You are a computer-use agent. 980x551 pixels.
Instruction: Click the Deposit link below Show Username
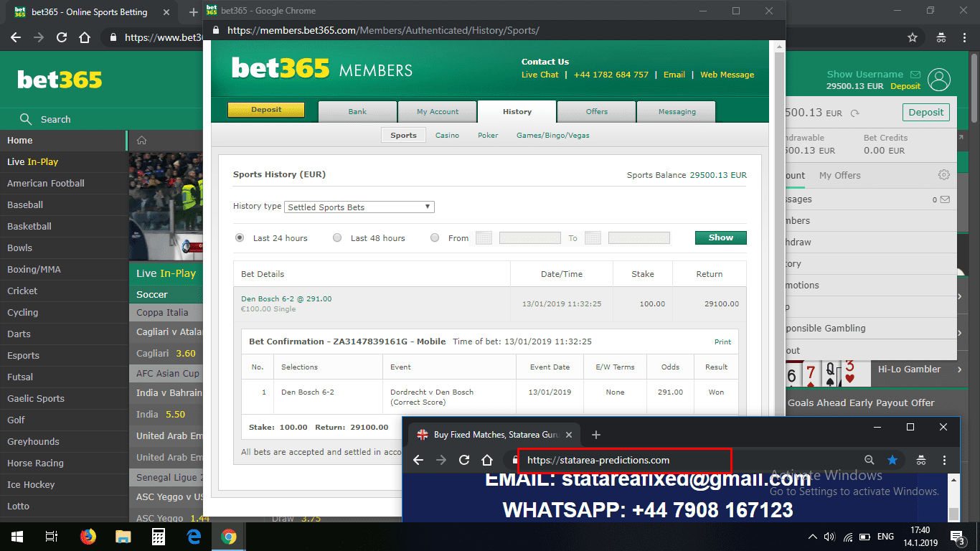click(905, 86)
